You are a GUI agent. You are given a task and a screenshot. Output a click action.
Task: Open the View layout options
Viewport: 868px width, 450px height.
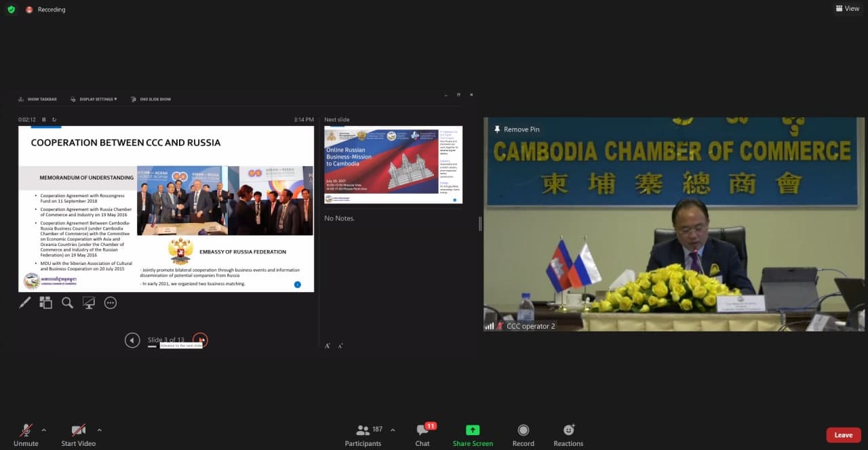click(x=848, y=9)
